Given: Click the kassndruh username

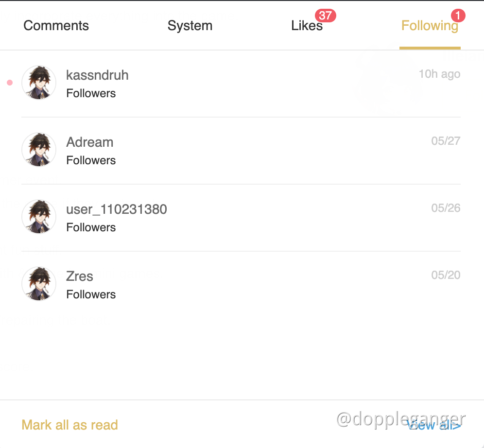Looking at the screenshot, I should (97, 75).
